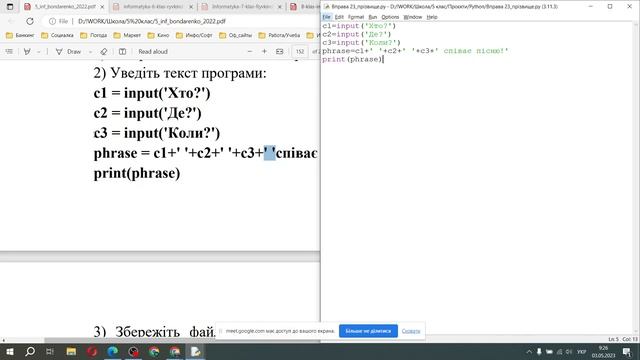Open Windows taskbar search
Viewport: 640px width, 360px height.
(30, 351)
